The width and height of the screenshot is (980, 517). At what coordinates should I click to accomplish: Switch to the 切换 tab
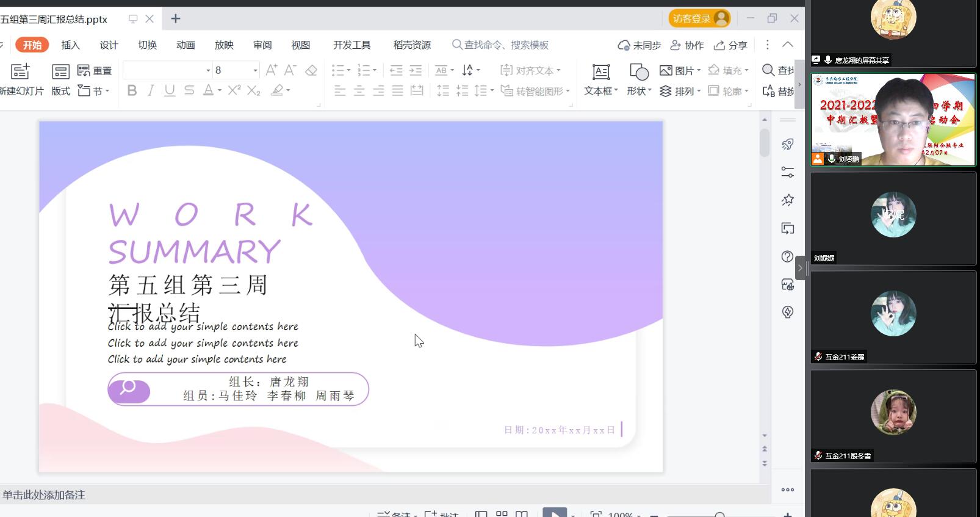pos(147,45)
